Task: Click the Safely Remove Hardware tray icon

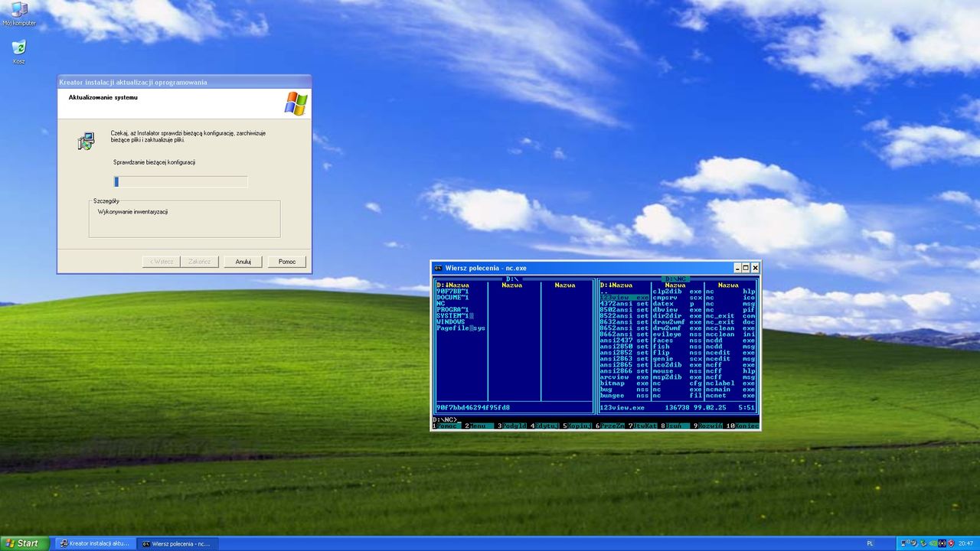Action: [923, 543]
